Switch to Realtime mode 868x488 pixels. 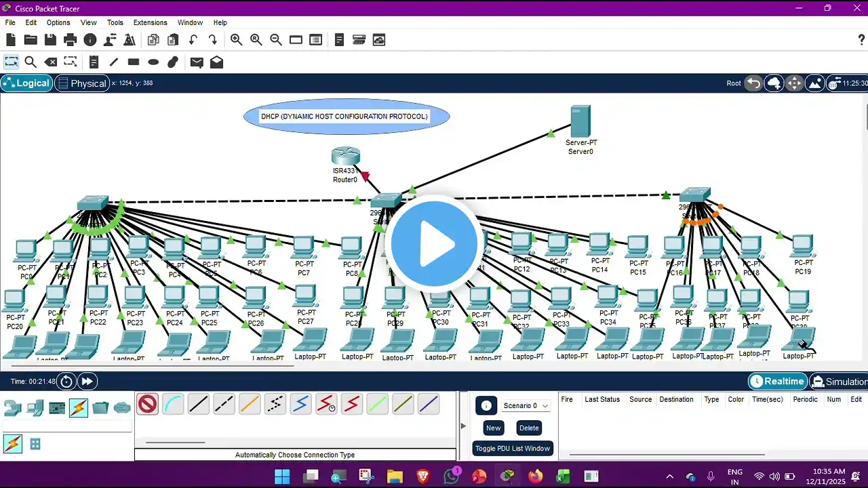777,382
